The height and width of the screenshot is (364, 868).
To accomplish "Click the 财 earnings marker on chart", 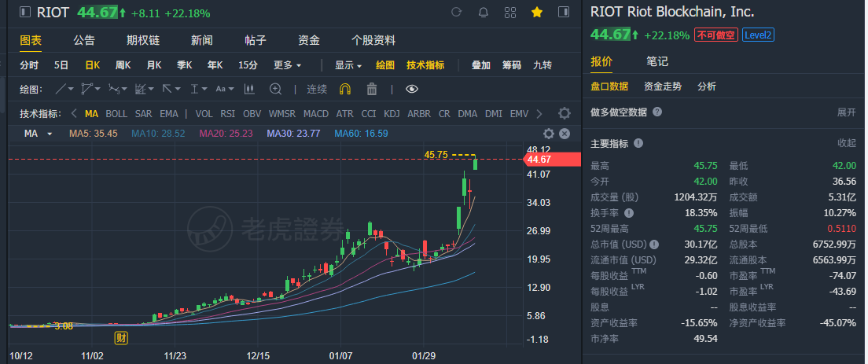I will coord(121,337).
